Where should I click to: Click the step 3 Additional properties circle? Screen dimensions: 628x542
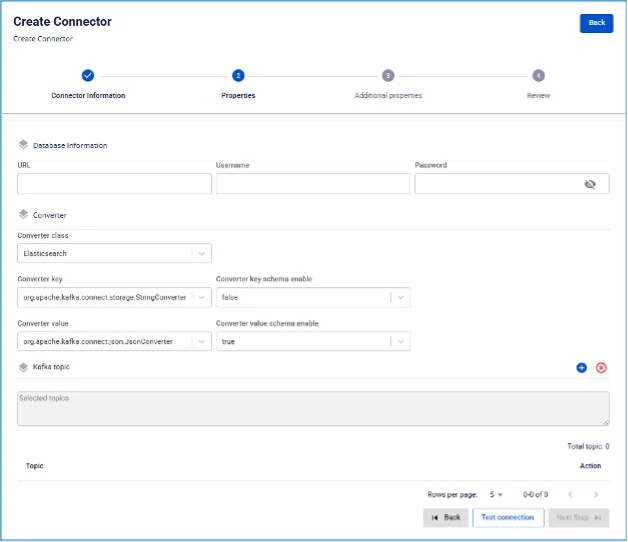388,75
